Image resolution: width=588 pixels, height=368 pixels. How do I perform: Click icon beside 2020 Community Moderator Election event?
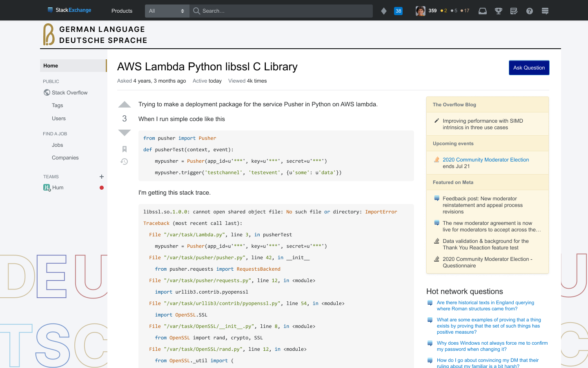click(437, 159)
